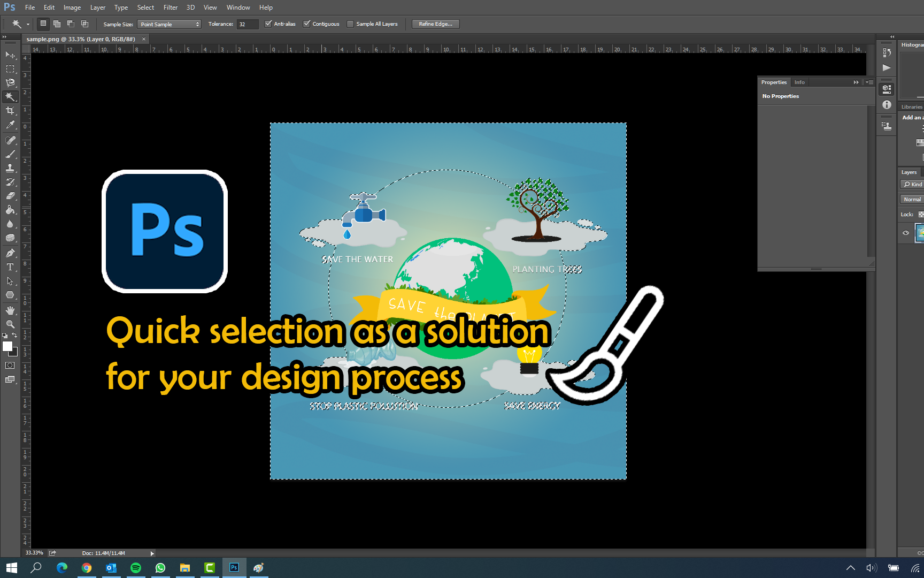This screenshot has width=924, height=578.
Task: Open the Filter menu
Action: pyautogui.click(x=170, y=7)
